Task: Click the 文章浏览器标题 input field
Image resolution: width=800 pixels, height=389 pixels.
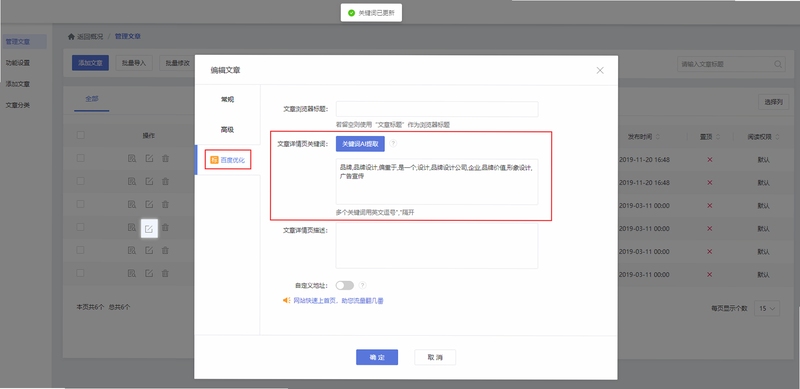Action: [437, 109]
